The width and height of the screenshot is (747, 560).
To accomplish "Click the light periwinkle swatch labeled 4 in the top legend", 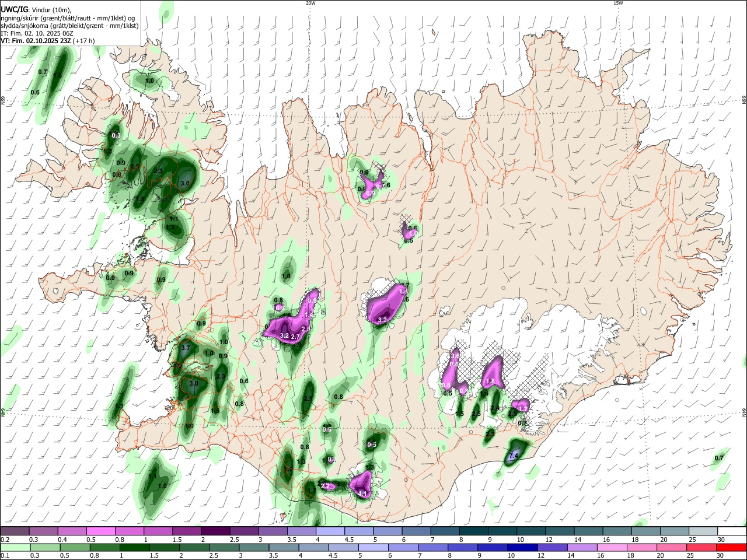I will (330, 531).
